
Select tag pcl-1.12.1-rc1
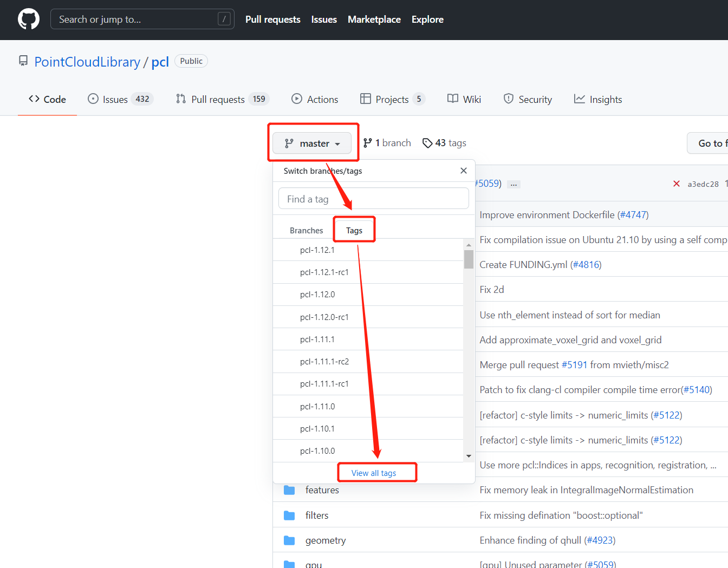coord(368,272)
